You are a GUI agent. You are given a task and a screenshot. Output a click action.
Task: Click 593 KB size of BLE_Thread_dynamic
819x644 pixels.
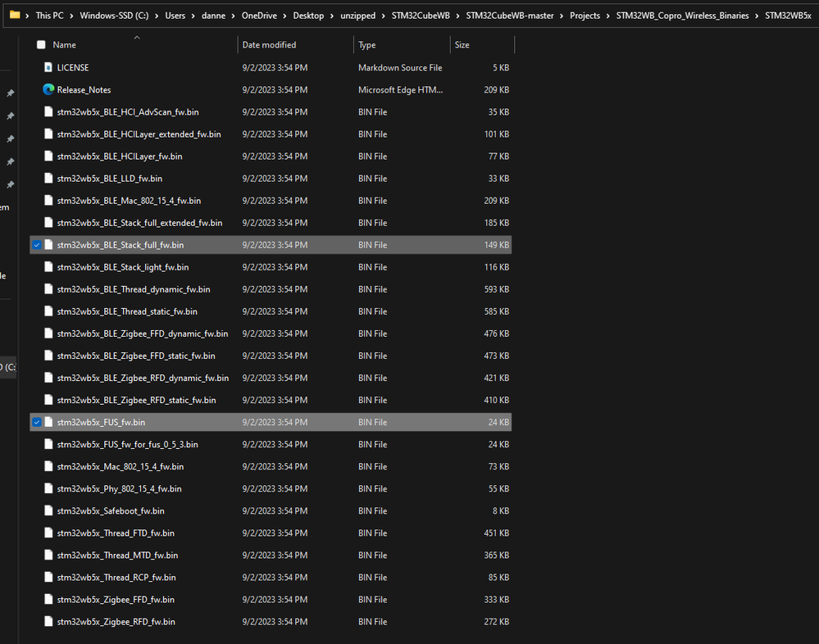[496, 289]
